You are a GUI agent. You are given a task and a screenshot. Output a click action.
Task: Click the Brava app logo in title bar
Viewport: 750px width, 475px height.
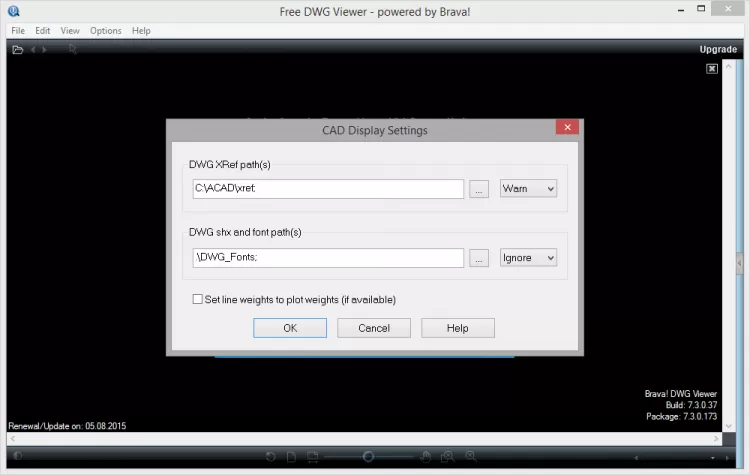(x=13, y=11)
